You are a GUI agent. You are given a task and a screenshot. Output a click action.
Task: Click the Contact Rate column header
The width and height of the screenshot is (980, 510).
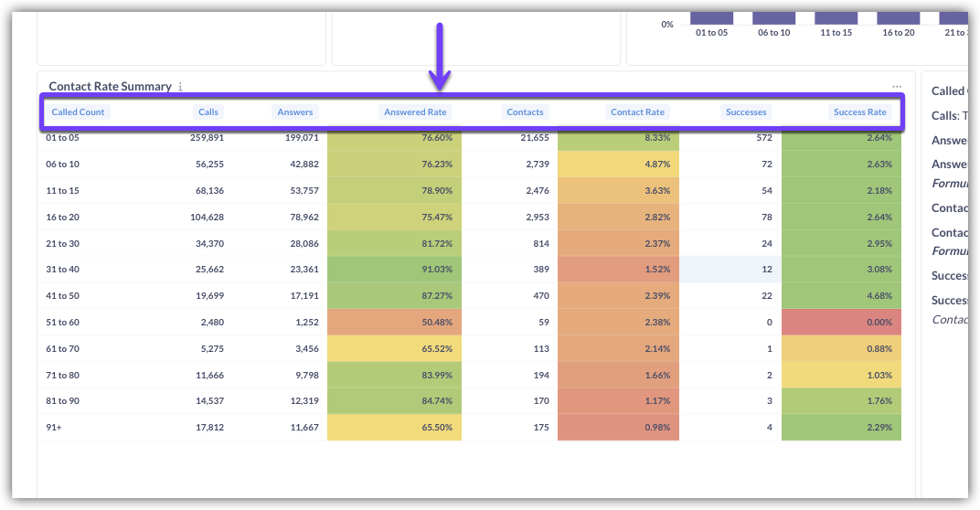click(x=637, y=112)
